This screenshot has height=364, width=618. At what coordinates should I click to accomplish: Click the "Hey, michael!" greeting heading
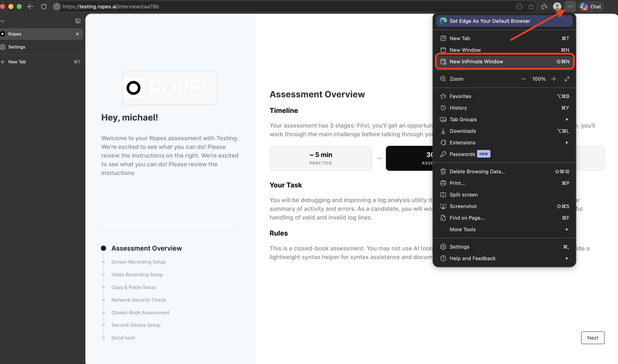point(130,117)
